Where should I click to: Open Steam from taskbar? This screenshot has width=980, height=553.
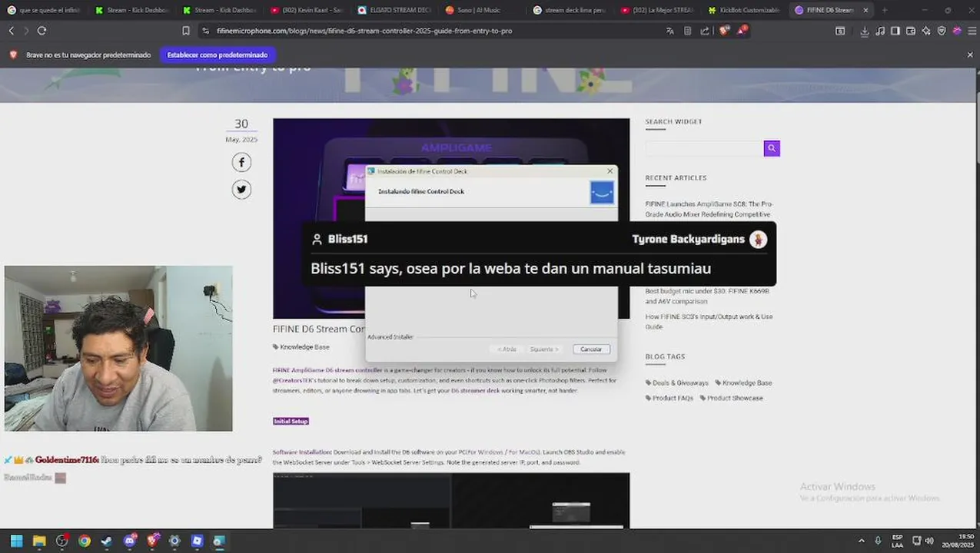coord(107,541)
